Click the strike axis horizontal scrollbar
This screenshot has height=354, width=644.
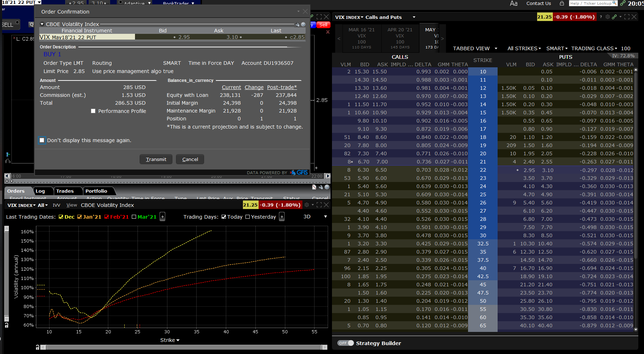[x=183, y=347]
